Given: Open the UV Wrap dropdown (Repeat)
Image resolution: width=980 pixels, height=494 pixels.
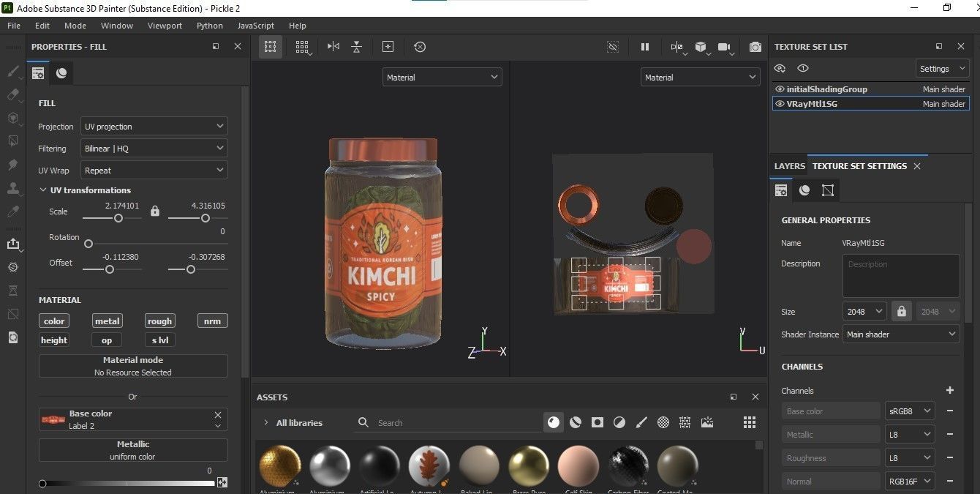Looking at the screenshot, I should tap(154, 170).
